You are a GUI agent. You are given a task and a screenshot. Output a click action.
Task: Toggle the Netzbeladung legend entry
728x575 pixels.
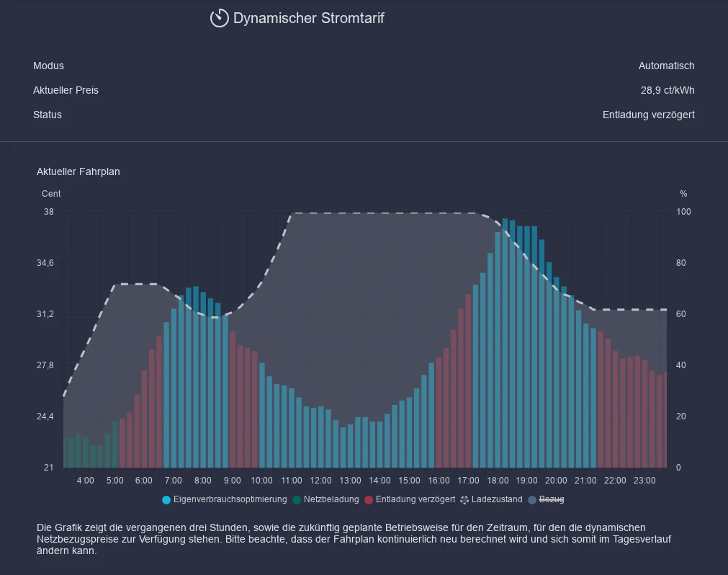click(326, 500)
